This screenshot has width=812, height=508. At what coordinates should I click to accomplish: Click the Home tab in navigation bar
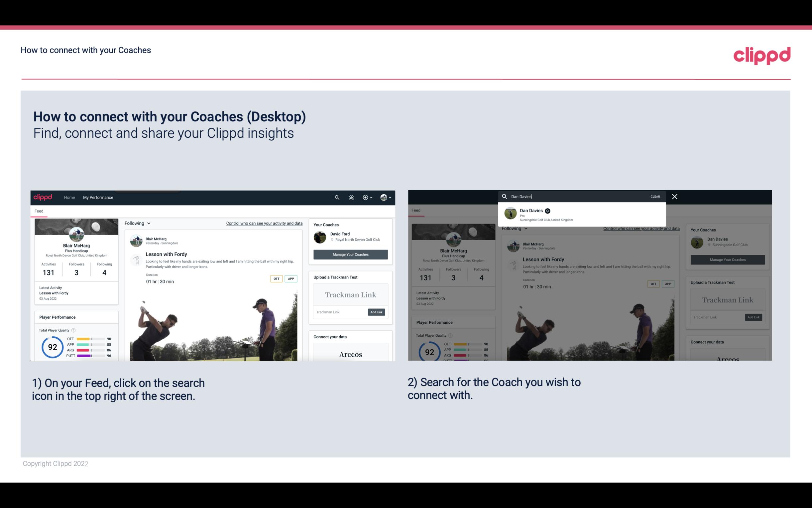tap(70, 197)
